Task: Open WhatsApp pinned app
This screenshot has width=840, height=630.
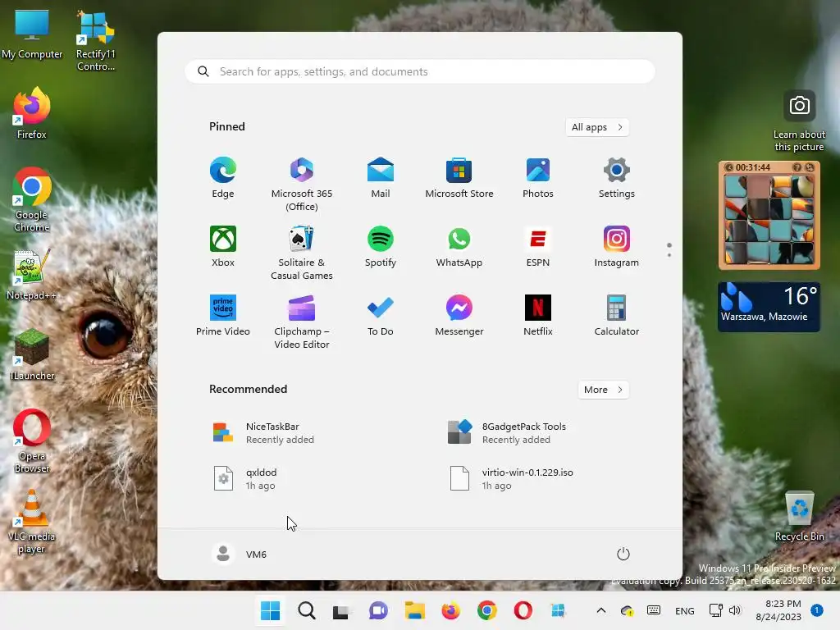Action: pyautogui.click(x=459, y=247)
